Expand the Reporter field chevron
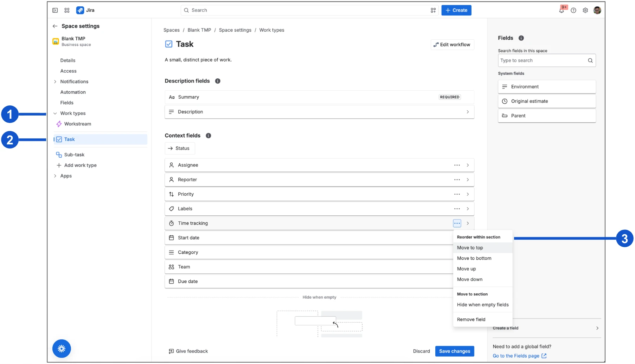Screen dimensions: 635x364 coord(468,180)
